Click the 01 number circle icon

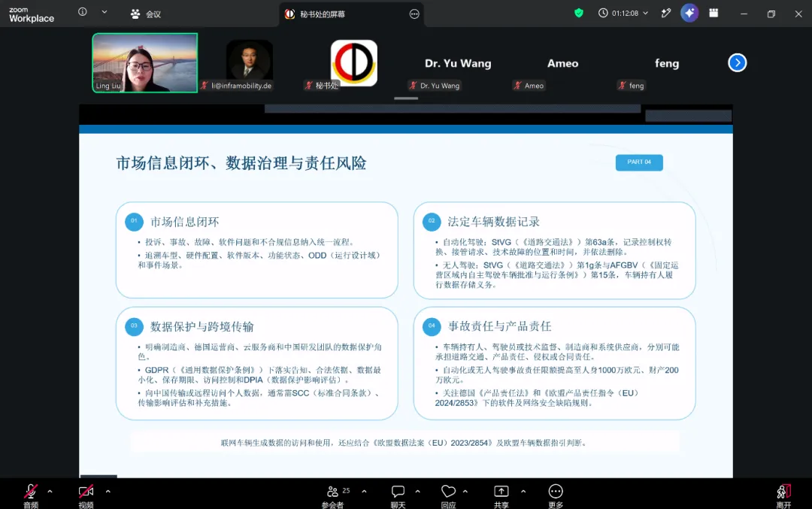(134, 221)
